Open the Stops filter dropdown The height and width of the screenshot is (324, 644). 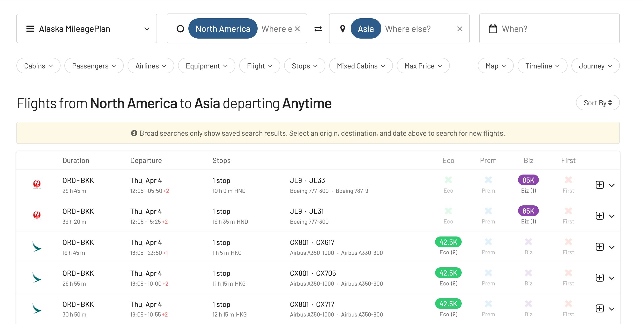[304, 66]
